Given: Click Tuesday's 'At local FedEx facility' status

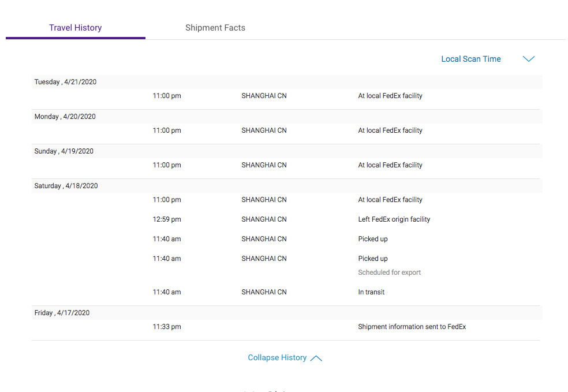Looking at the screenshot, I should pyautogui.click(x=390, y=96).
